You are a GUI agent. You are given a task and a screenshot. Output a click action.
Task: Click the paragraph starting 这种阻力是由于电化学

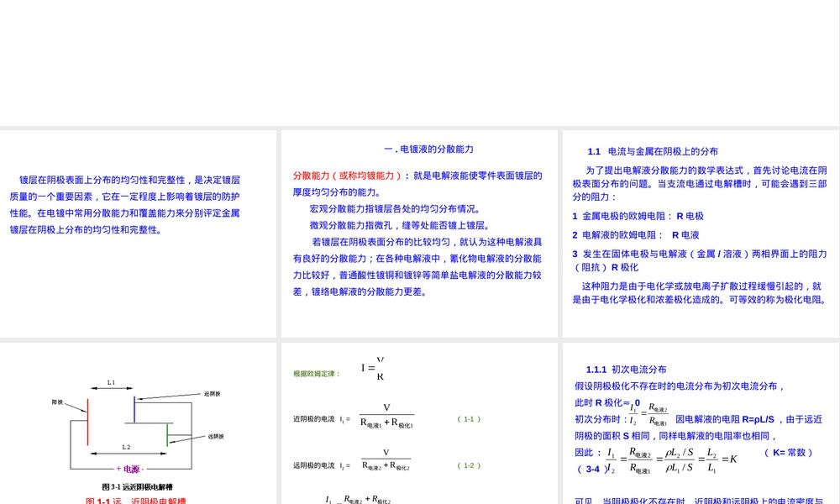coord(701,293)
